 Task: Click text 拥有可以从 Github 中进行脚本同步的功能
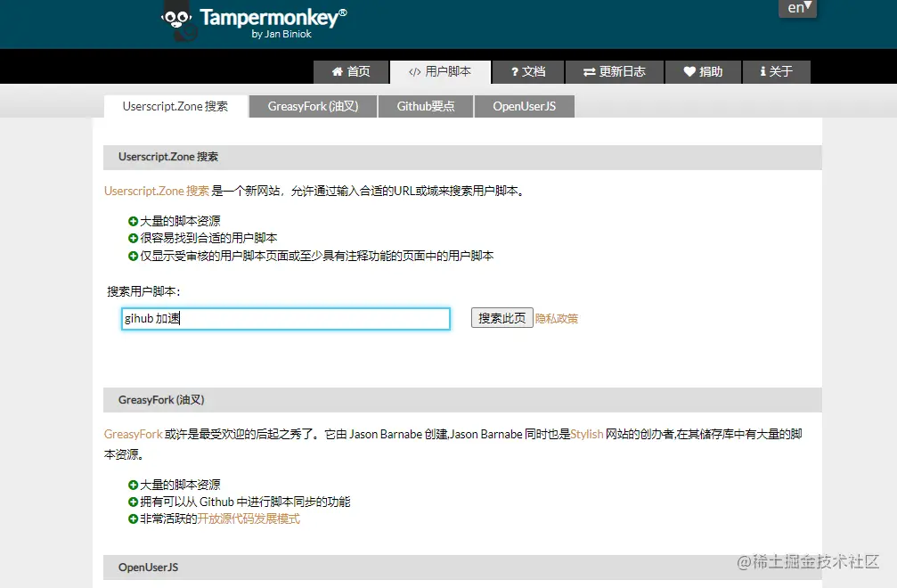246,502
